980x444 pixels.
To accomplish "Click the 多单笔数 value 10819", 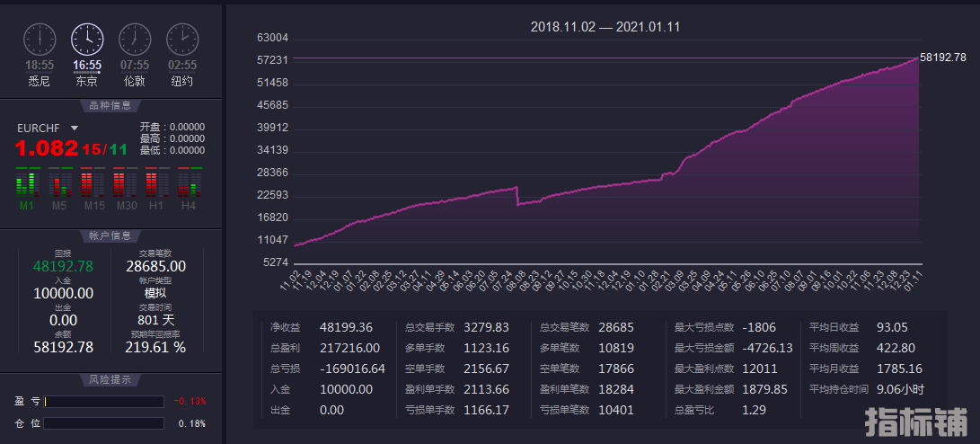I will click(x=616, y=348).
